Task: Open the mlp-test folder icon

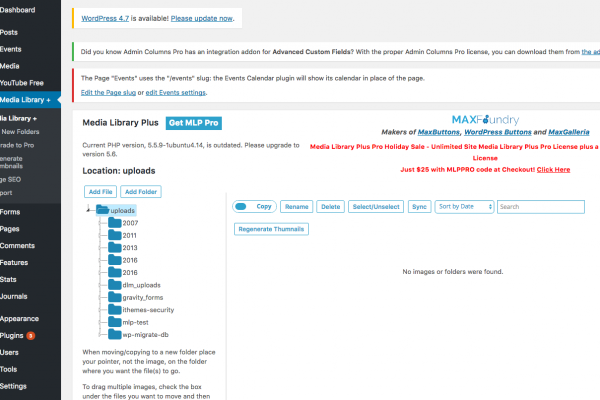Action: click(x=115, y=322)
